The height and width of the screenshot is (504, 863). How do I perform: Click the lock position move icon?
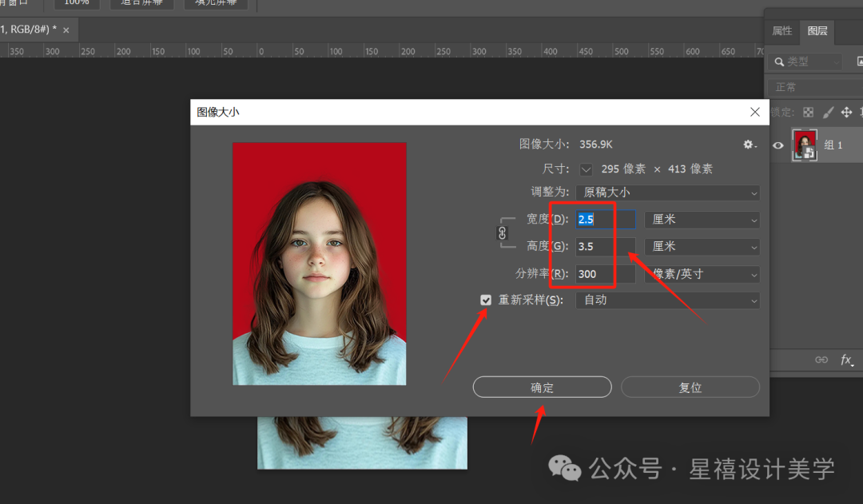click(x=846, y=113)
